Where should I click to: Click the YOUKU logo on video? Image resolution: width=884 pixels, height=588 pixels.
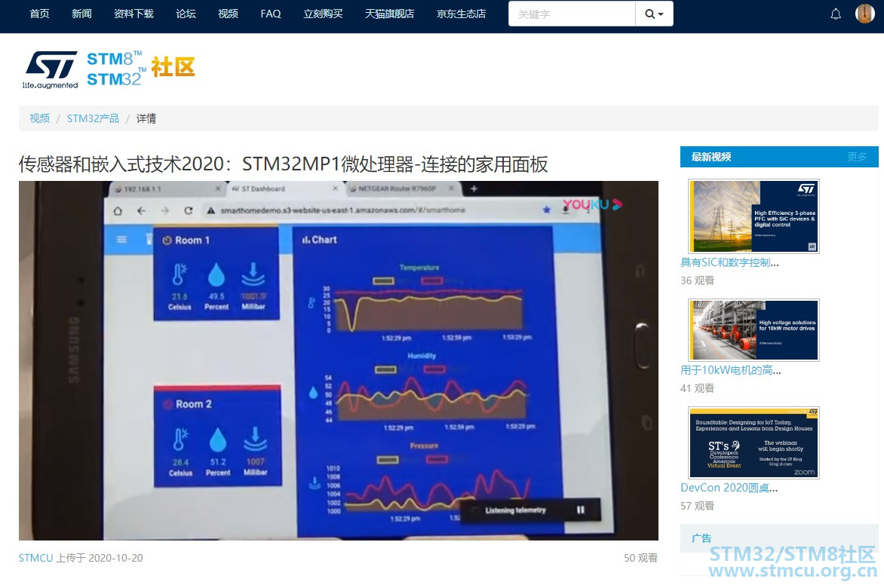(592, 204)
